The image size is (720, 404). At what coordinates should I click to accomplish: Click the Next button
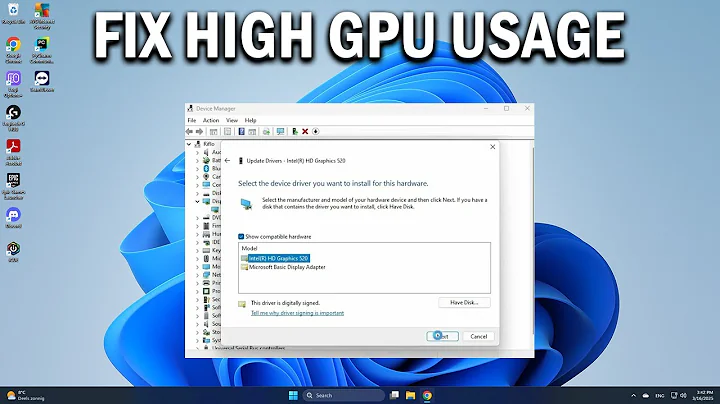click(x=442, y=337)
